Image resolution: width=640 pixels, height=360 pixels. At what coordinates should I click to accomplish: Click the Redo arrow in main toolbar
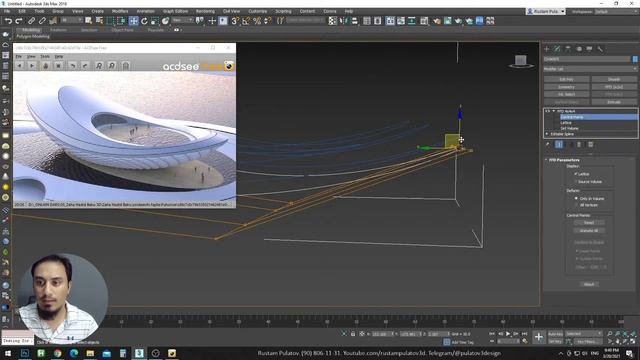(x=19, y=20)
